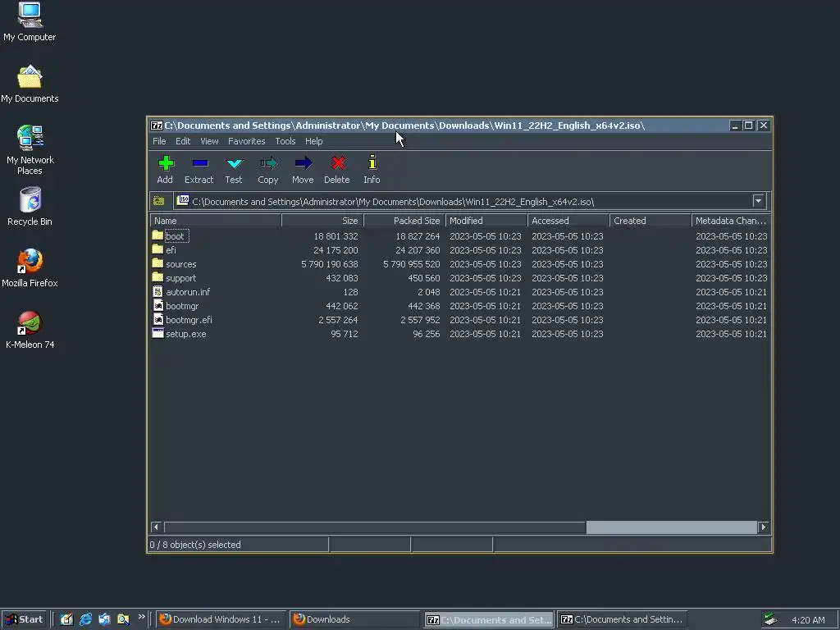Select the efi folder icon

tap(157, 249)
